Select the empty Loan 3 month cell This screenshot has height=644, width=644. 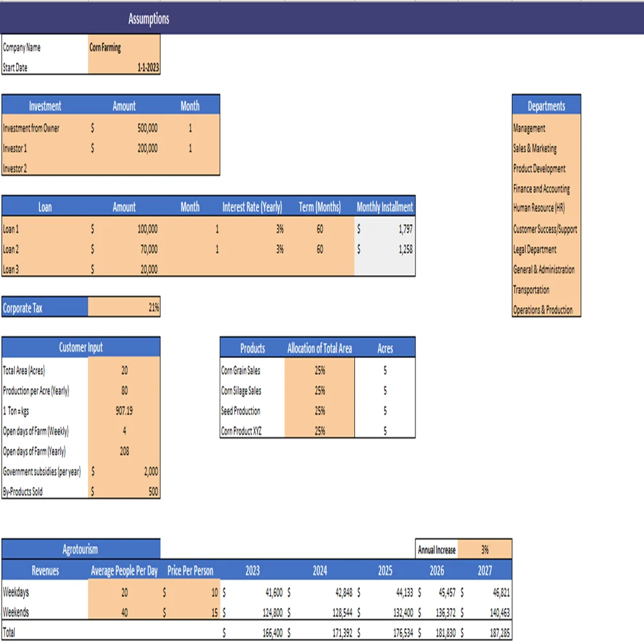tap(190, 270)
